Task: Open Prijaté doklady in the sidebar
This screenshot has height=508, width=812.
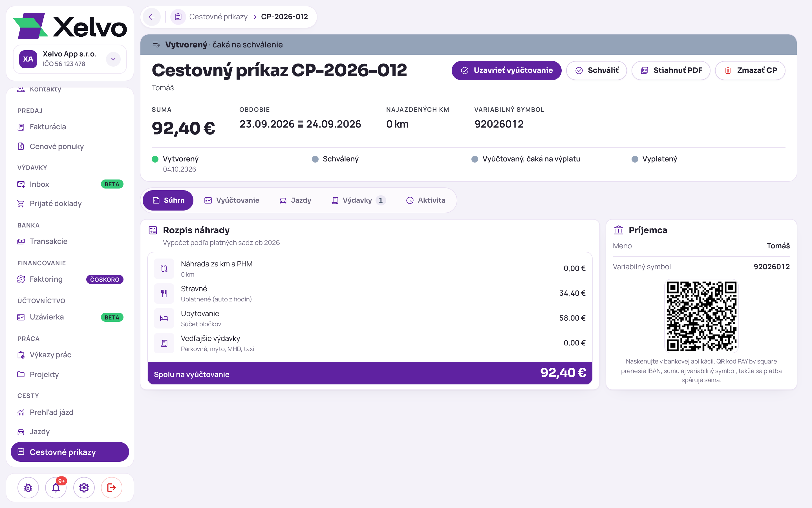Action: pos(70,203)
